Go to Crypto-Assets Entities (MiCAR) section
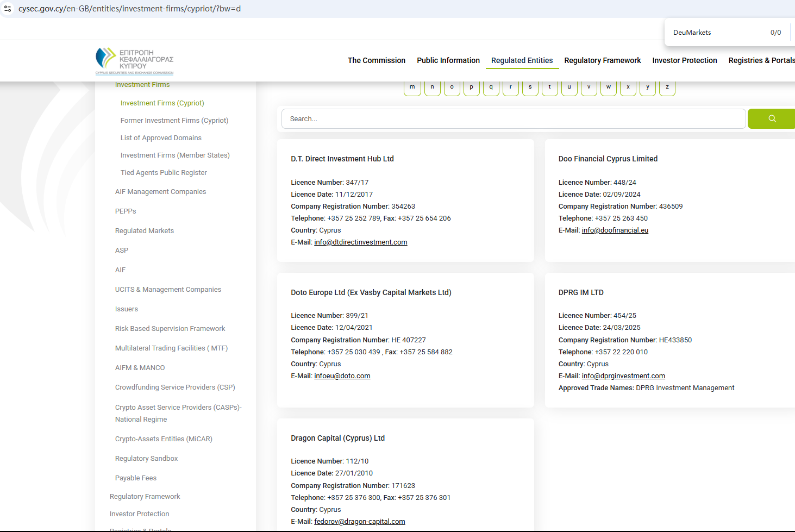This screenshot has width=795, height=532. click(x=164, y=439)
